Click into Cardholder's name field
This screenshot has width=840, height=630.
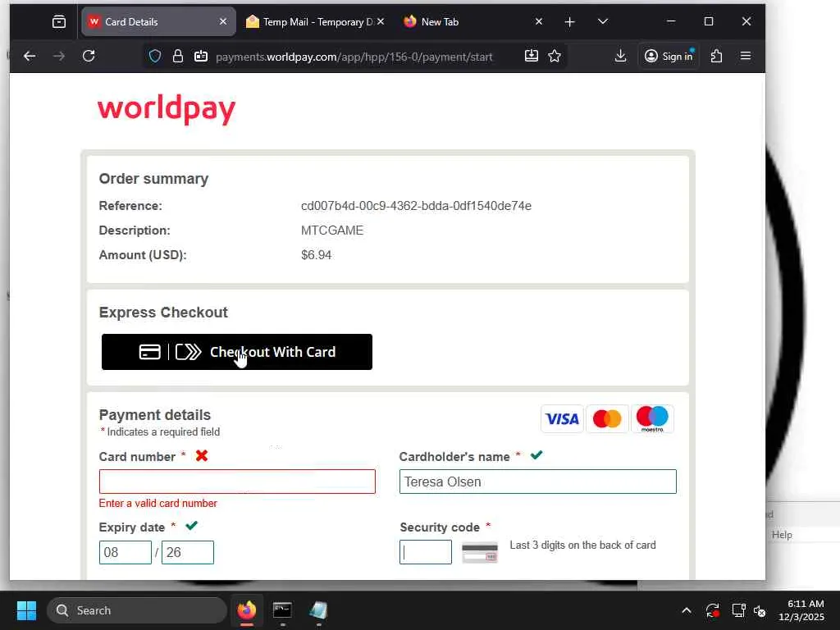point(538,482)
